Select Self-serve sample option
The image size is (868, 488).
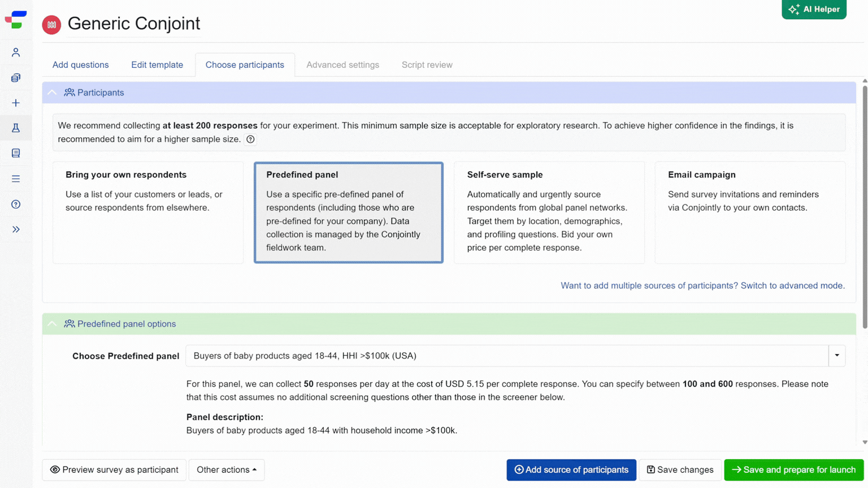click(549, 212)
